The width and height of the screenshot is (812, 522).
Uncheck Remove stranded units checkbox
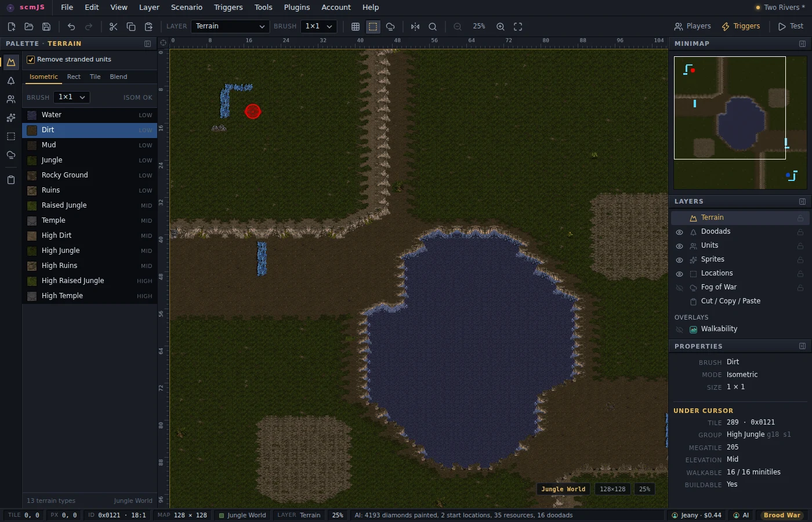pos(31,60)
